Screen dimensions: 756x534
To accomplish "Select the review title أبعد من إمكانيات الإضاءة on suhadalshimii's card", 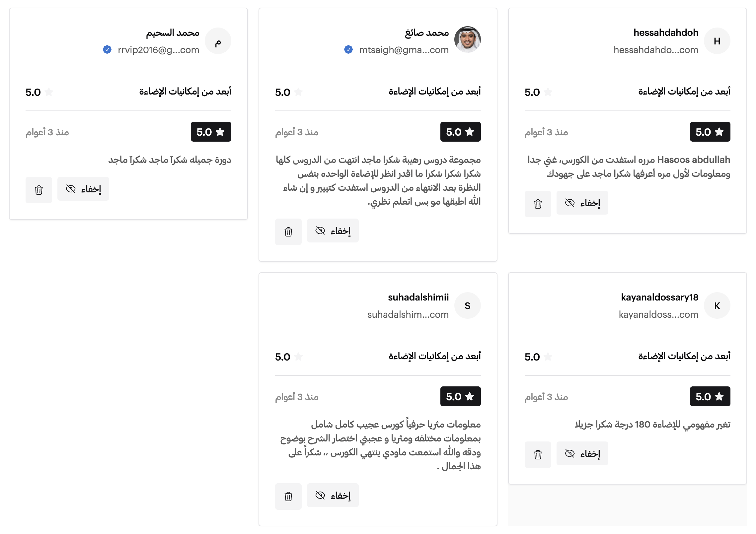I will (436, 356).
